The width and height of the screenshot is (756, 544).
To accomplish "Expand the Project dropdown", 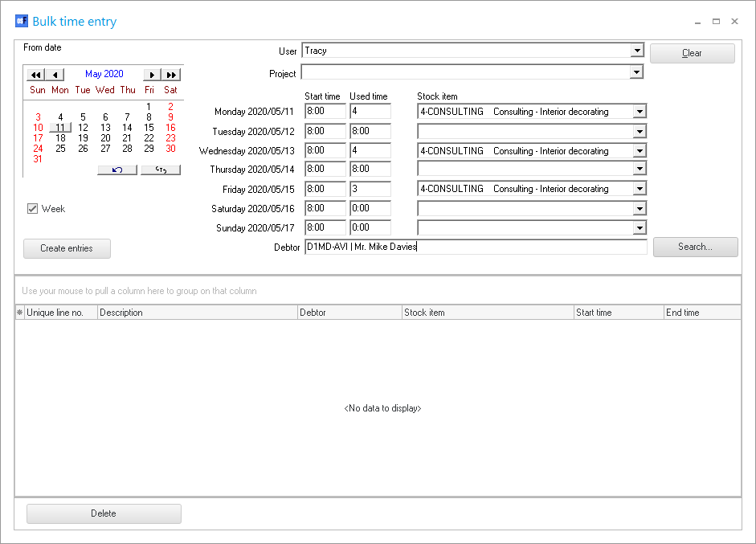I will pos(637,72).
